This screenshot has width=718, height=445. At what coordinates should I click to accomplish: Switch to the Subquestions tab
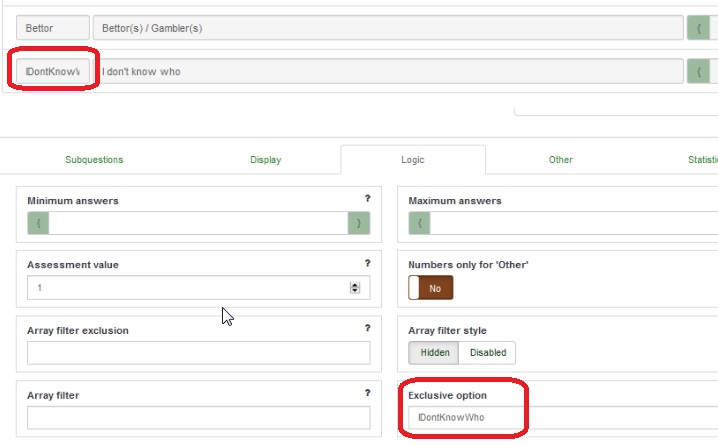coord(94,160)
